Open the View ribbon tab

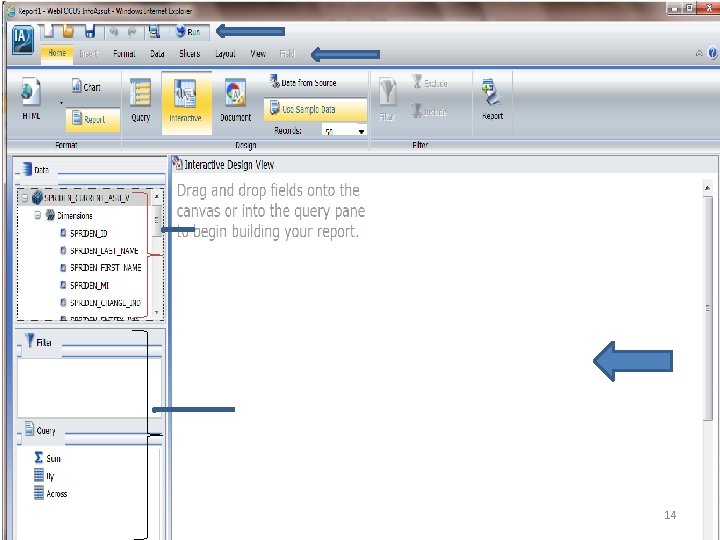click(x=258, y=54)
